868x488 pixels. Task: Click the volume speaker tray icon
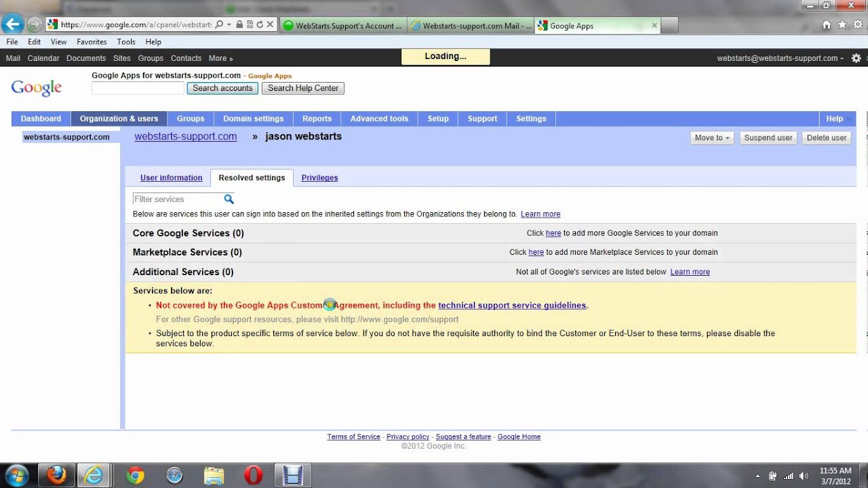click(804, 476)
